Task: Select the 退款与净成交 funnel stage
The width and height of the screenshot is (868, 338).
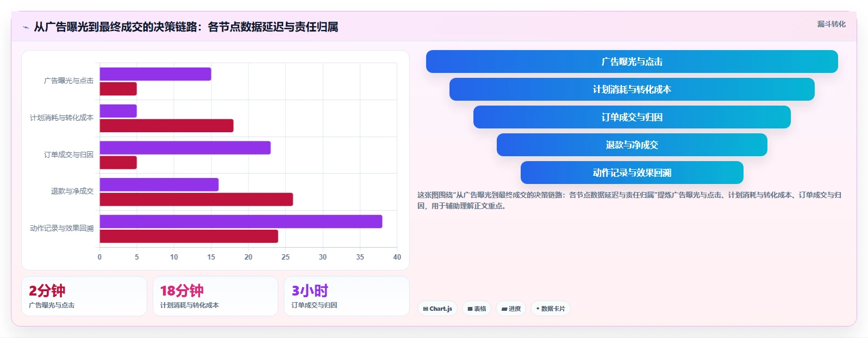Action: pos(632,145)
